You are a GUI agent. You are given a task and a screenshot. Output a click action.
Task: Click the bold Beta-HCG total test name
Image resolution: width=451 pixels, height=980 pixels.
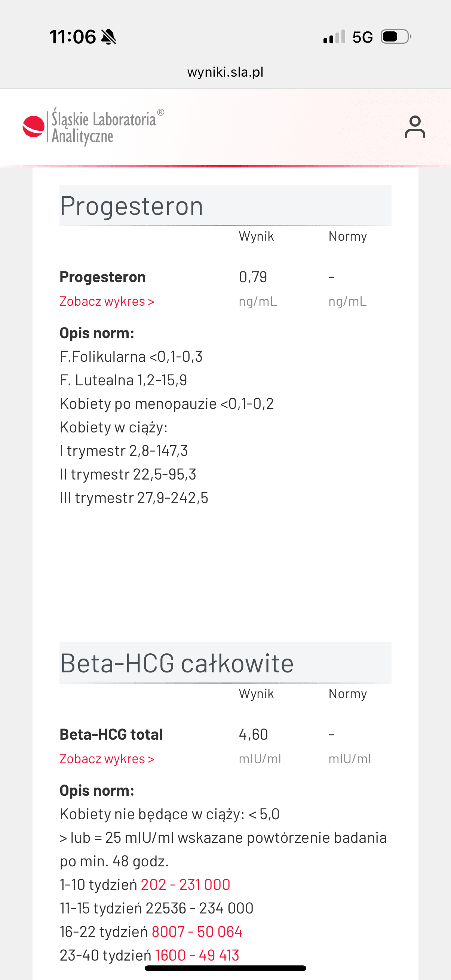[111, 734]
